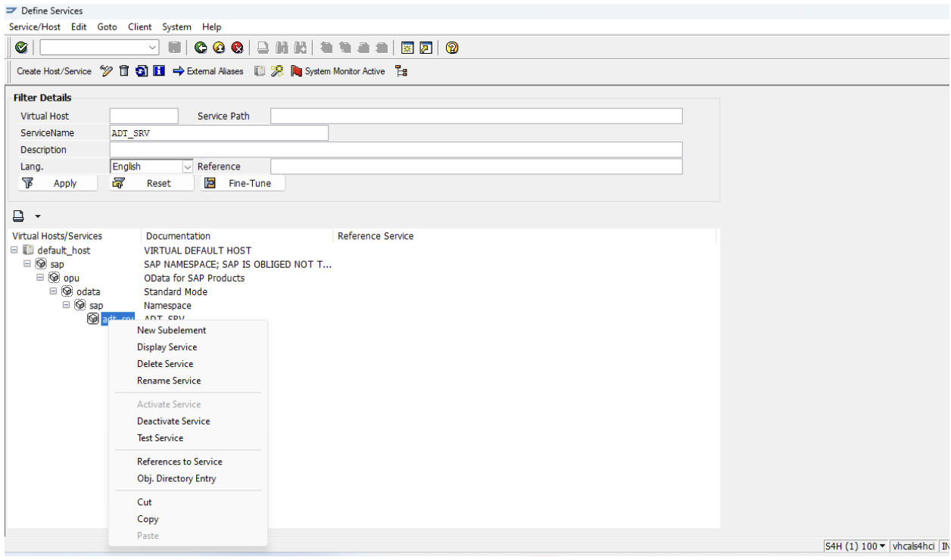Click the Reset filter button
This screenshot has width=951, height=560.
click(151, 183)
